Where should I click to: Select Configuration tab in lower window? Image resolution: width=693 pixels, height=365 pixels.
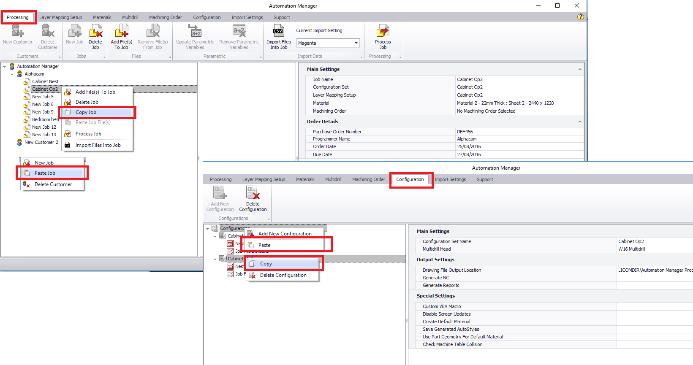[x=410, y=179]
